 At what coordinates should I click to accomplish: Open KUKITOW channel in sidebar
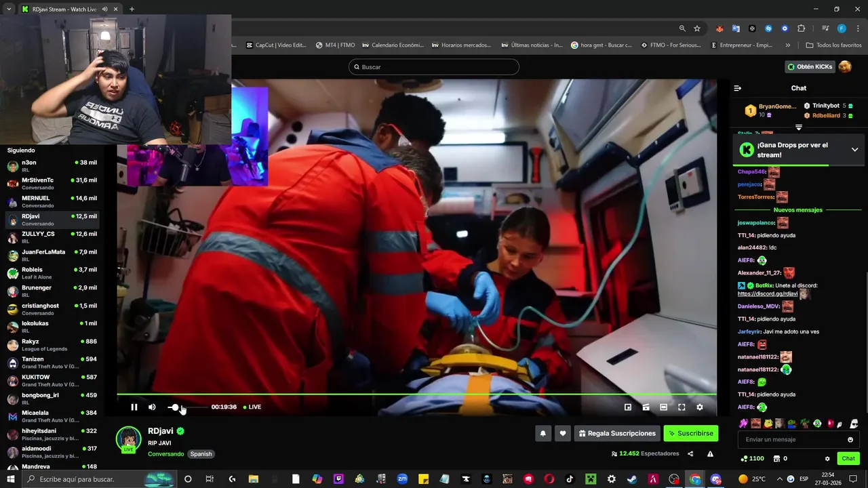coord(52,380)
